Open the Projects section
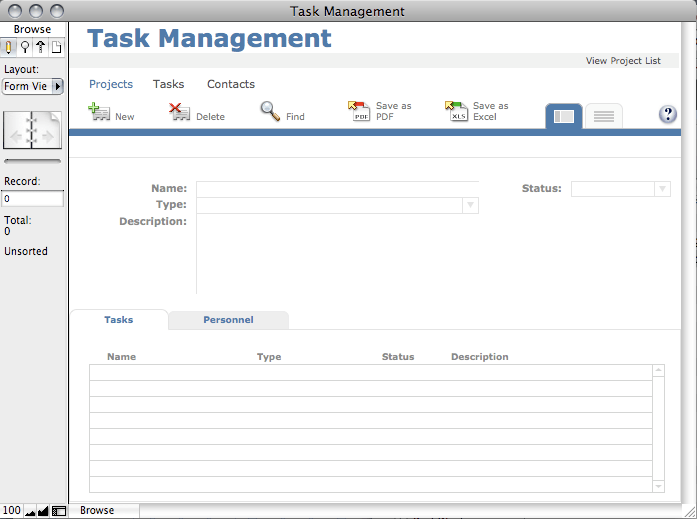The image size is (697, 519). point(111,84)
